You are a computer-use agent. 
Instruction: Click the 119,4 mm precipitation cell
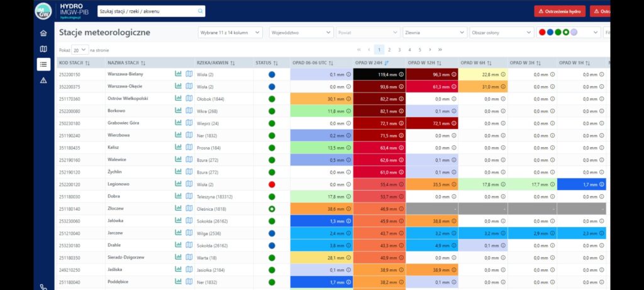point(379,74)
